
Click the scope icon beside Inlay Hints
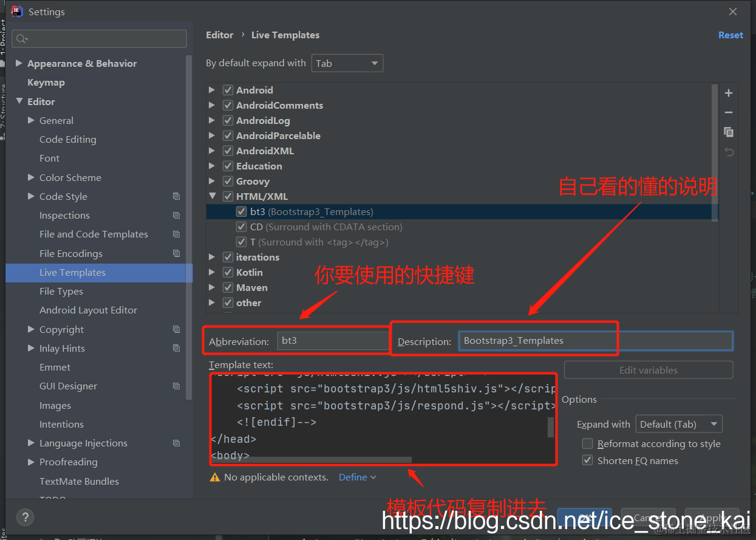[176, 348]
